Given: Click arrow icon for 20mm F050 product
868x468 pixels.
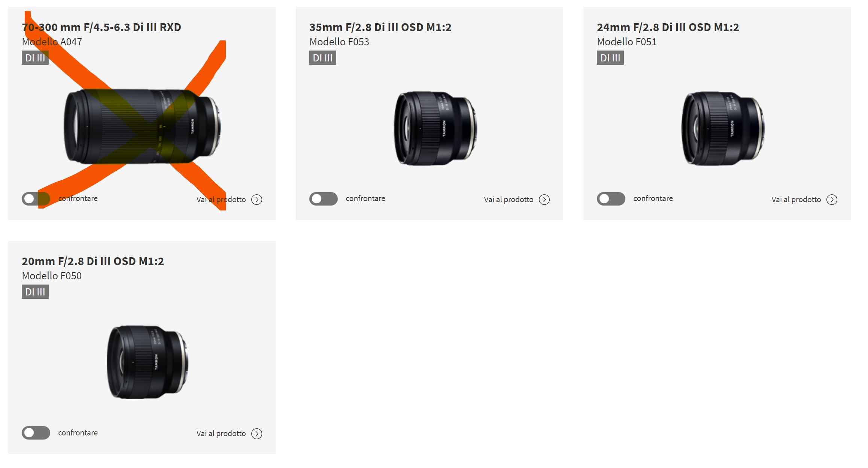Looking at the screenshot, I should pyautogui.click(x=257, y=434).
